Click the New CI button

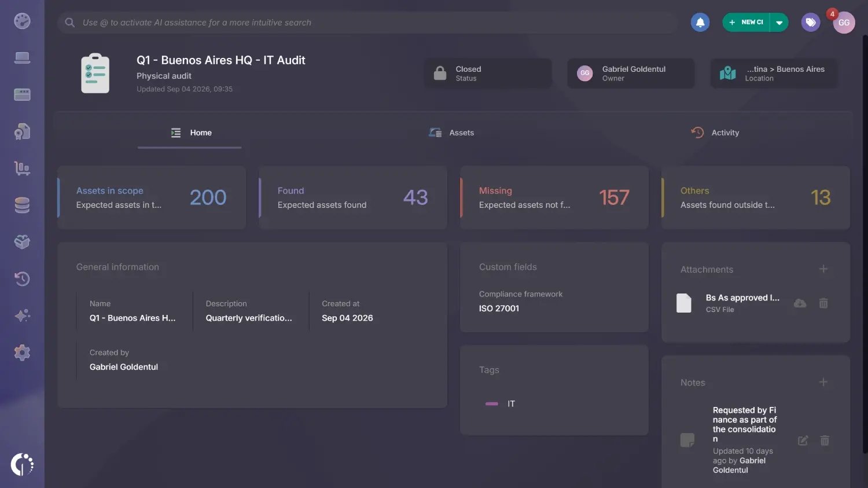point(746,23)
